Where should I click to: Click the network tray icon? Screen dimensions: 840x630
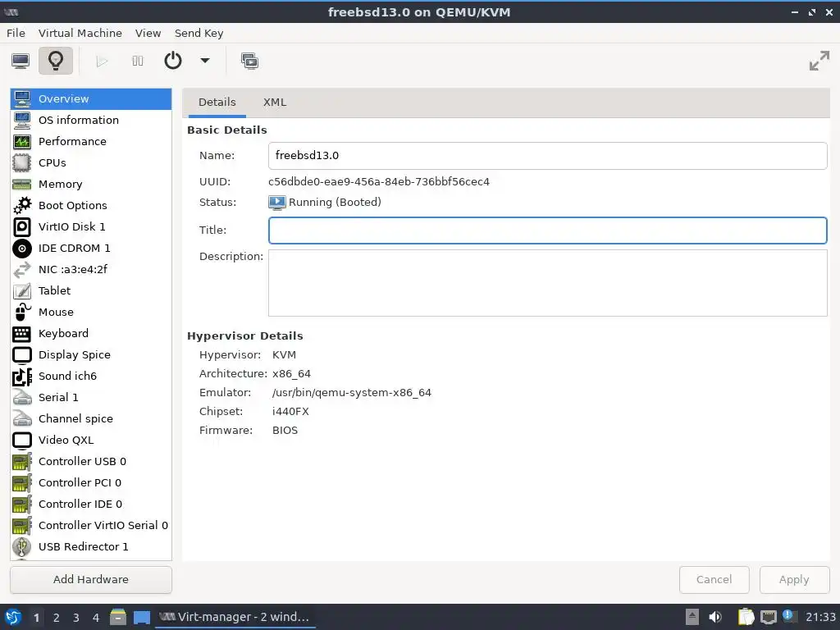click(768, 617)
